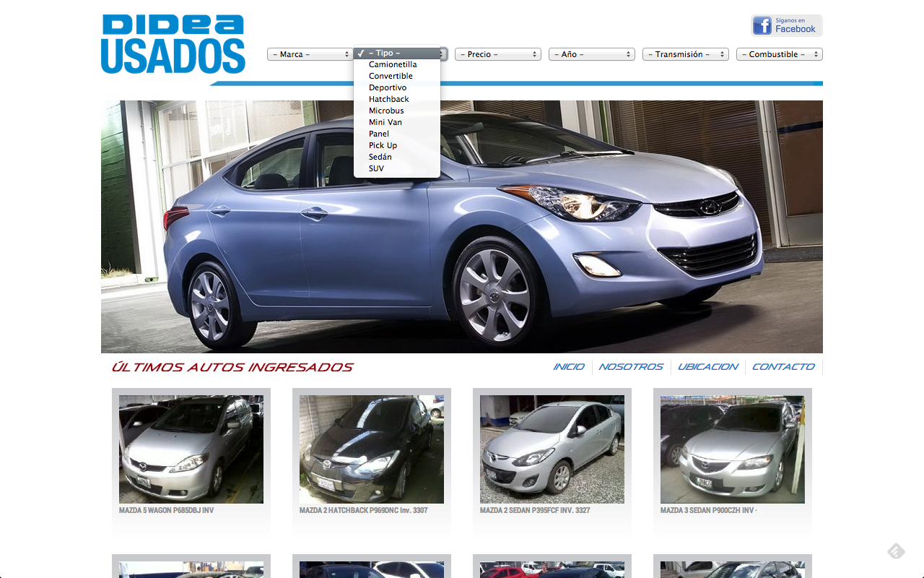Image resolution: width=924 pixels, height=578 pixels.
Task: Open the Marca dropdown
Action: tap(310, 54)
